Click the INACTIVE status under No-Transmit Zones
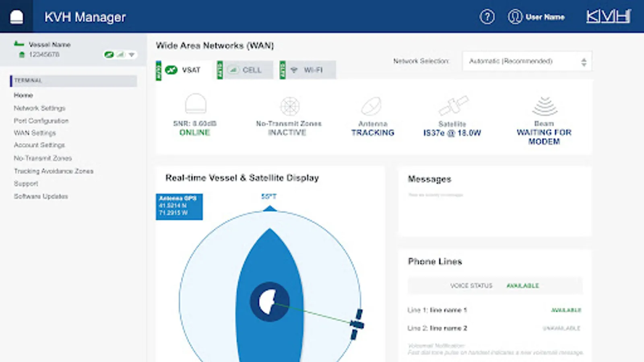Image resolution: width=644 pixels, height=362 pixels. tap(287, 132)
